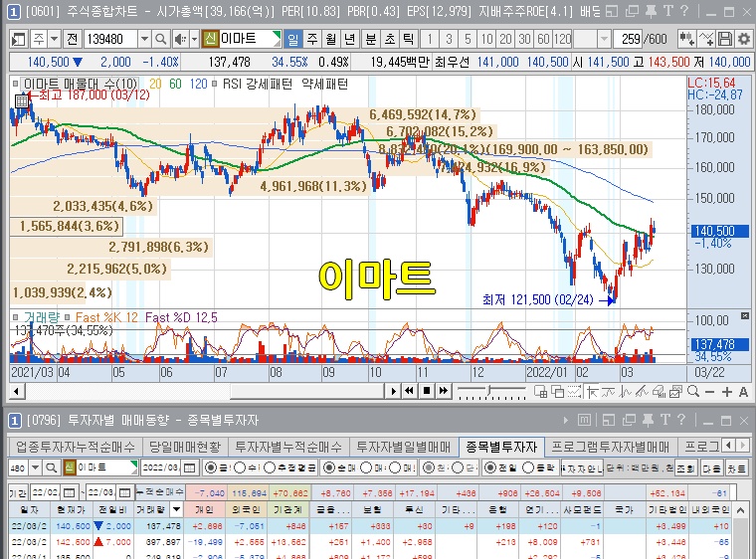Viewport: 756px width, 559px height.
Task: Open the 거래량 column sort dropdown arrow
Action: 177,509
